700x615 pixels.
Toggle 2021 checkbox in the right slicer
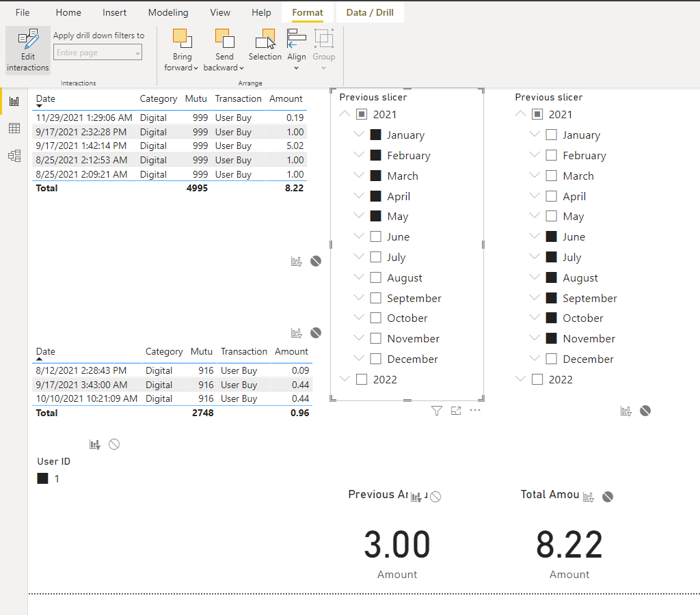(x=537, y=114)
